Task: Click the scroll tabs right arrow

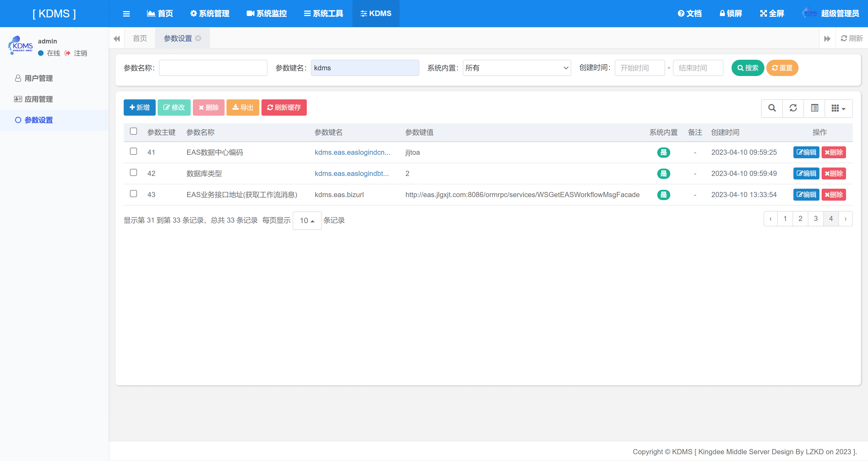Action: [827, 39]
